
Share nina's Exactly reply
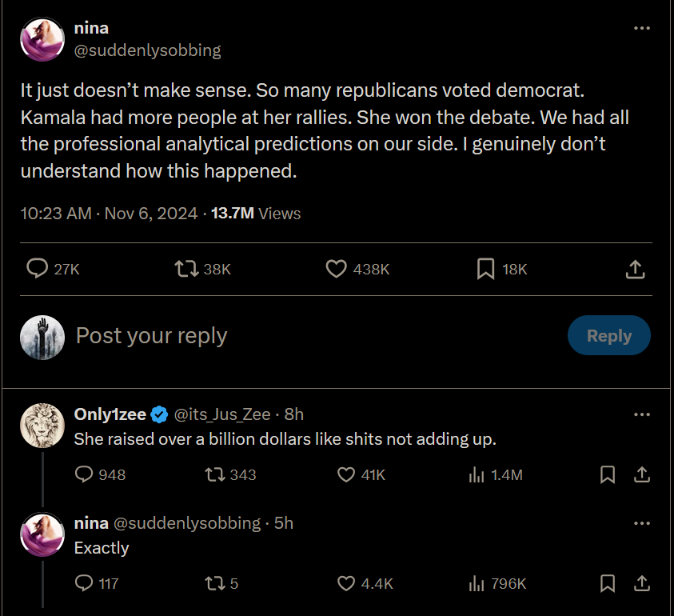641,583
